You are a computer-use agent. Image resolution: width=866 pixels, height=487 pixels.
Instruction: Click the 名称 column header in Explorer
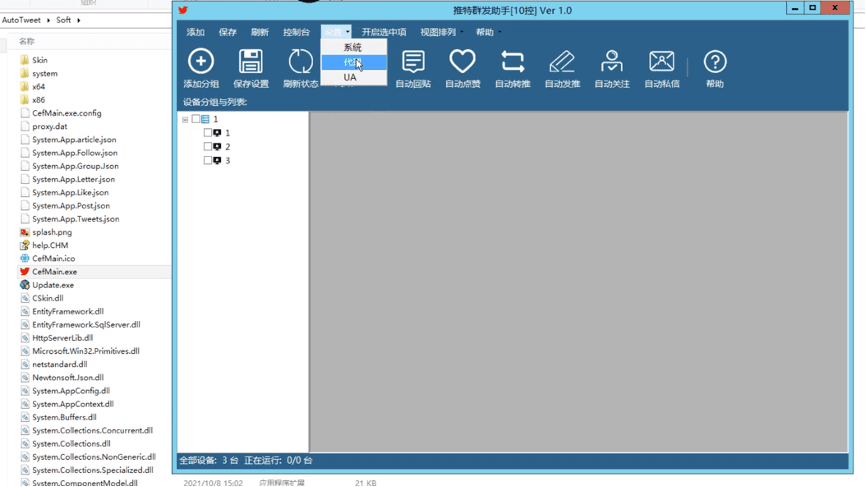pyautogui.click(x=27, y=41)
